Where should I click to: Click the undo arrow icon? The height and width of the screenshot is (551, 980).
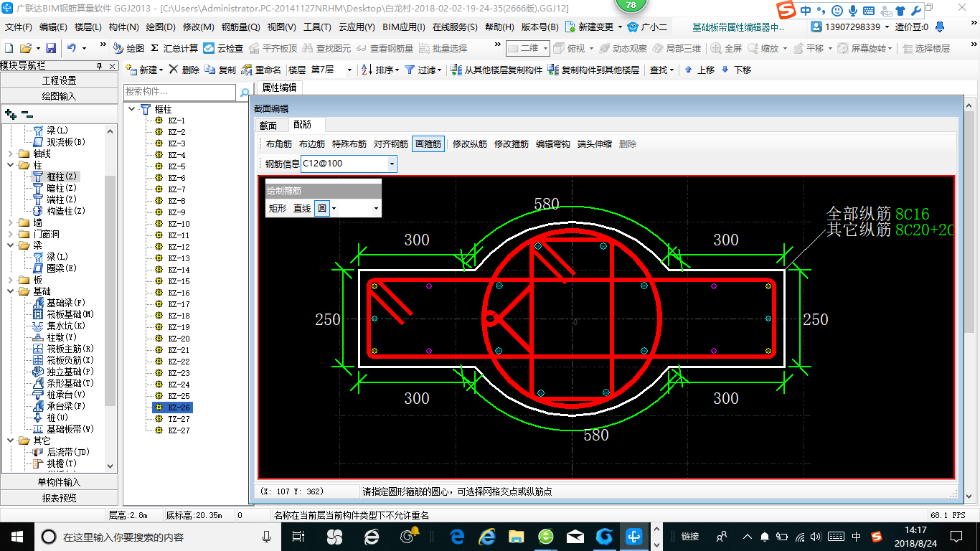(x=72, y=48)
